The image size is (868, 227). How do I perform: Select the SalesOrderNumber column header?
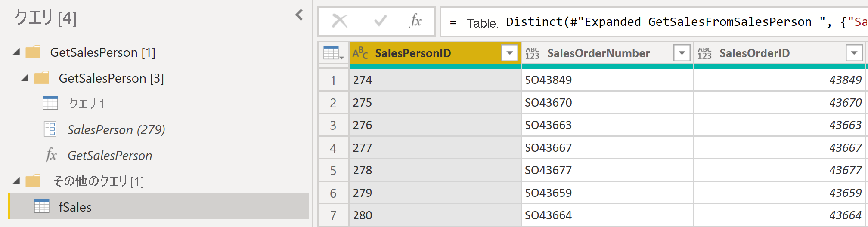pos(598,53)
